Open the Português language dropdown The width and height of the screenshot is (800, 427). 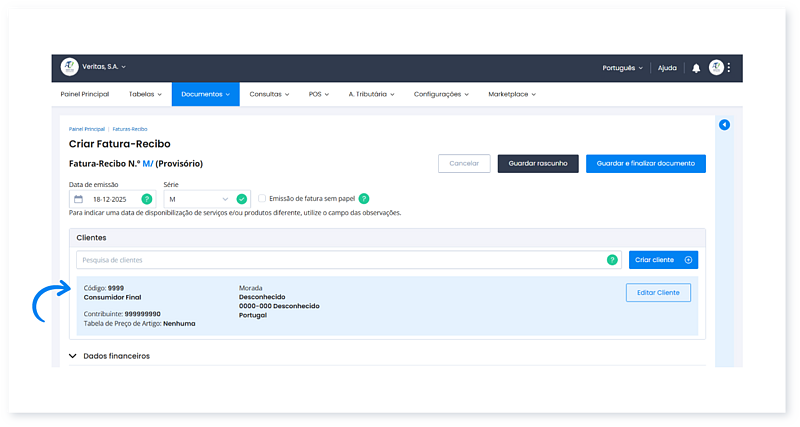pyautogui.click(x=622, y=68)
